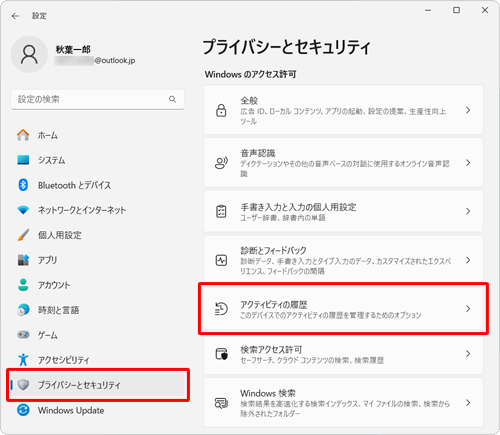
Task: Open アクティビティの履歴 settings
Action: pos(343,309)
